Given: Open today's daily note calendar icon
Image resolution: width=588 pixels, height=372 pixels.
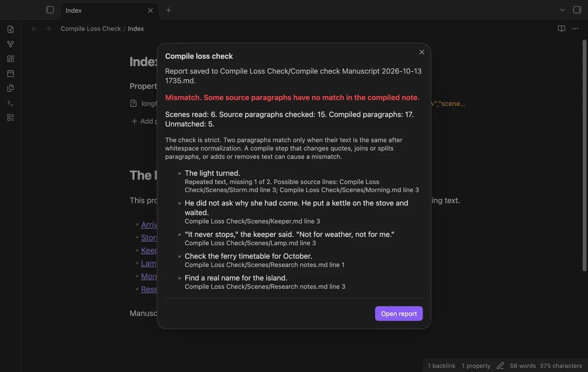Looking at the screenshot, I should 10,74.
